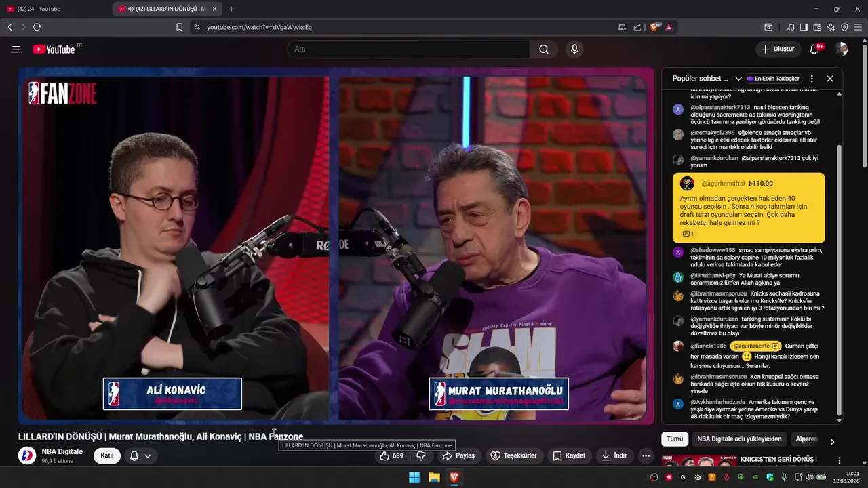
Task: Click browser back arrow
Action: 9,27
